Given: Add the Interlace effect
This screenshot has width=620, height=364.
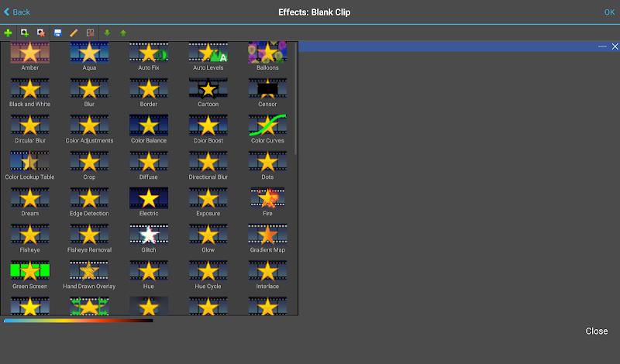Looking at the screenshot, I should pyautogui.click(x=267, y=274).
